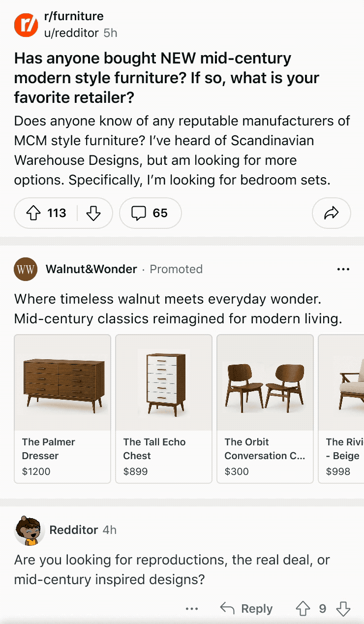Open The Palmer Dresser product image

[x=62, y=383]
